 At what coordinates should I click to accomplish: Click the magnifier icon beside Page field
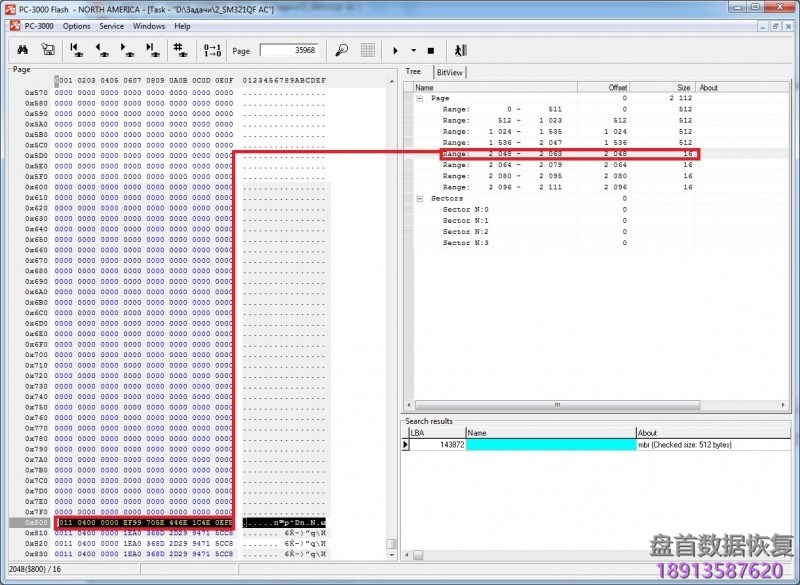point(341,50)
